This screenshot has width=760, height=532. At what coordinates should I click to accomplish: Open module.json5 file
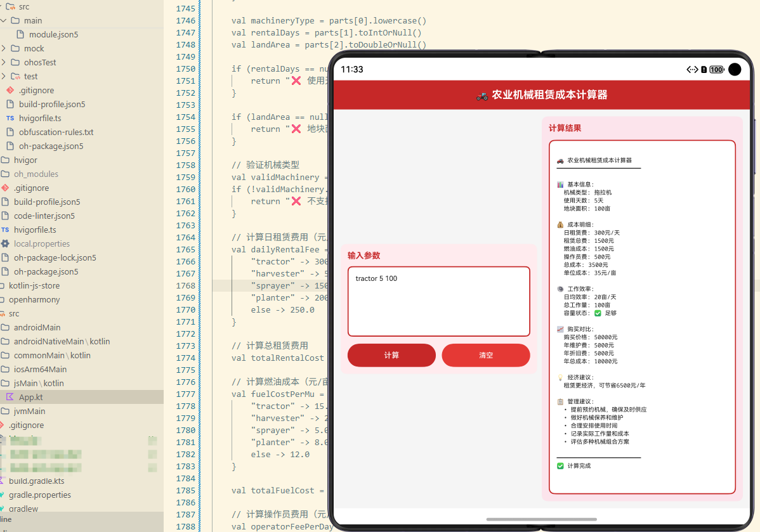click(x=53, y=34)
